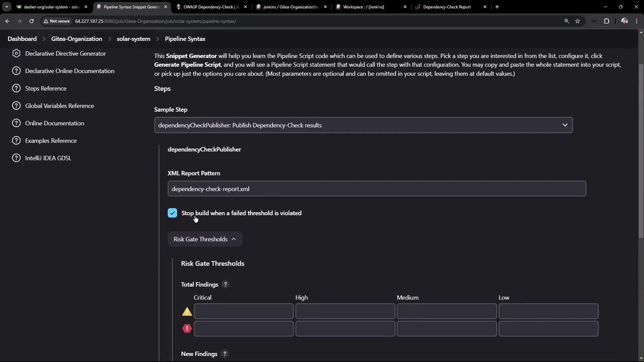This screenshot has width=644, height=362.
Task: Reload the page with browser refresh icon
Action: [31, 21]
